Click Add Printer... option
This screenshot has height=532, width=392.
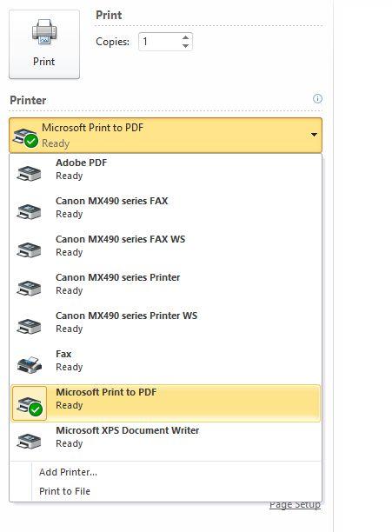(68, 472)
